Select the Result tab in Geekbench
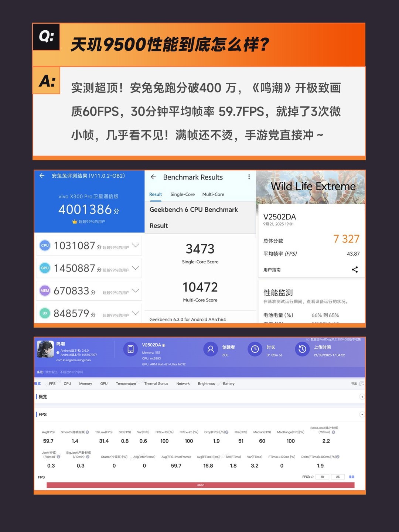Screen dimensions: 399x532 [x=156, y=194]
